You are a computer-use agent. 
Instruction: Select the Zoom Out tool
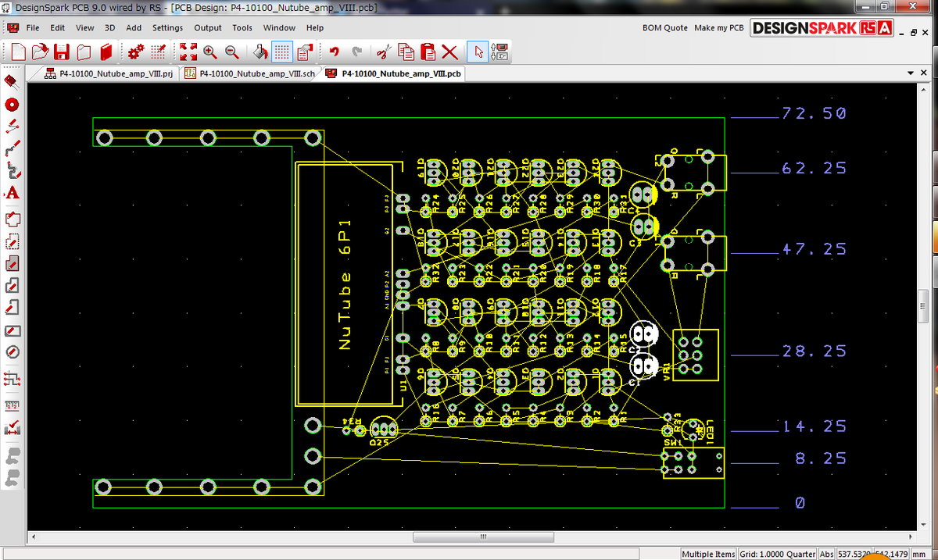(232, 52)
